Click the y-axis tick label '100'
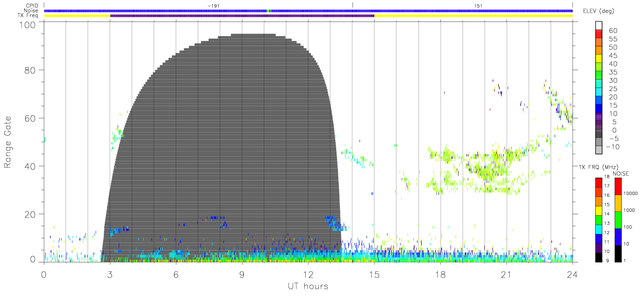The width and height of the screenshot is (644, 297). tap(28, 25)
